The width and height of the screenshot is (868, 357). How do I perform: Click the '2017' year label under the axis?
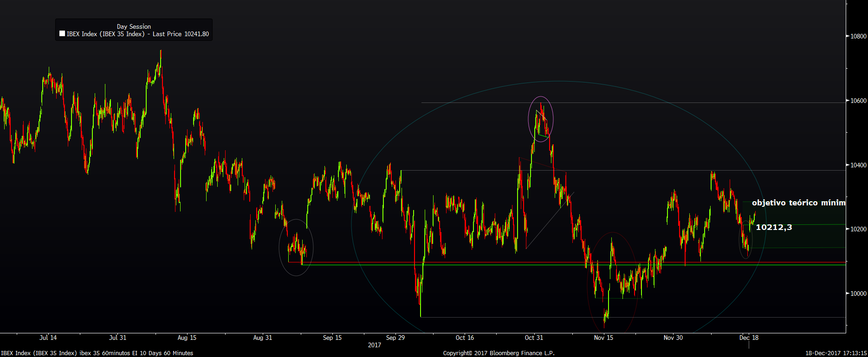375,345
